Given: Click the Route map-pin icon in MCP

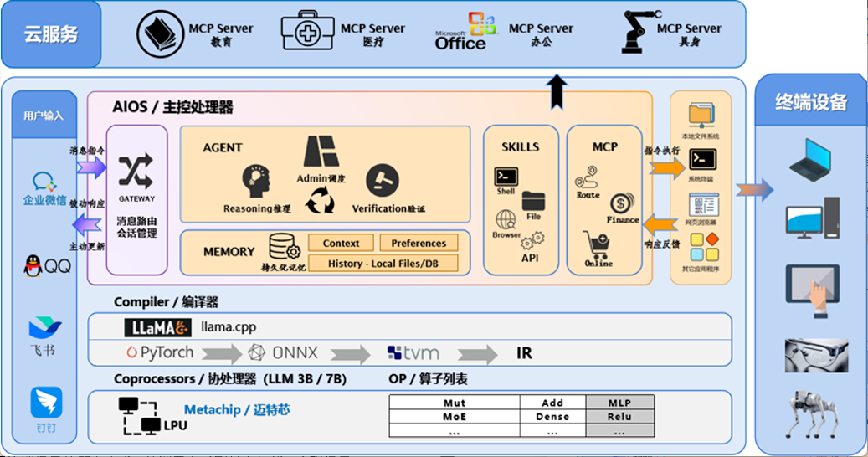Looking at the screenshot, I should [587, 177].
